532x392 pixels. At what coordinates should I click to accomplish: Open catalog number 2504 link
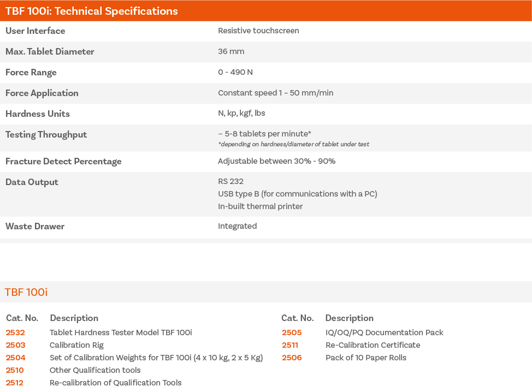[15, 358]
